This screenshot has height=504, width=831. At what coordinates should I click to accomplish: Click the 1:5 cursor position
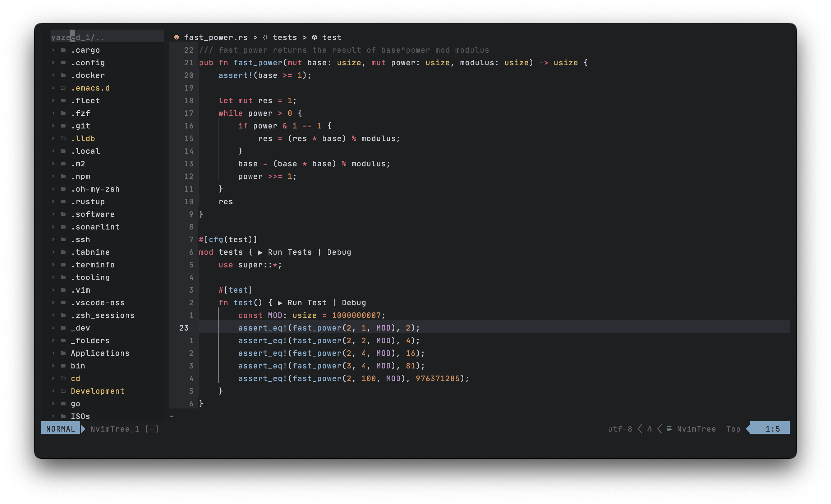pyautogui.click(x=773, y=429)
